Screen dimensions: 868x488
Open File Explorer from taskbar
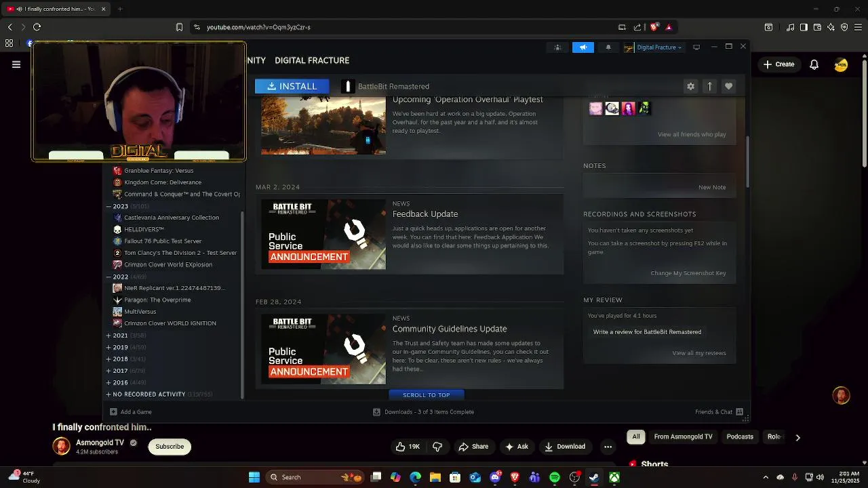(x=435, y=477)
